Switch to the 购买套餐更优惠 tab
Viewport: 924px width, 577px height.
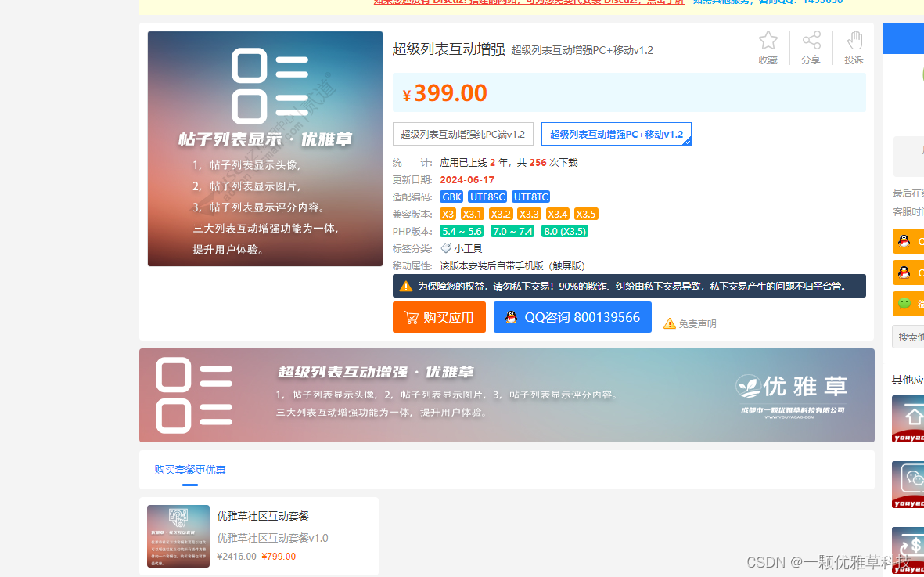(190, 470)
